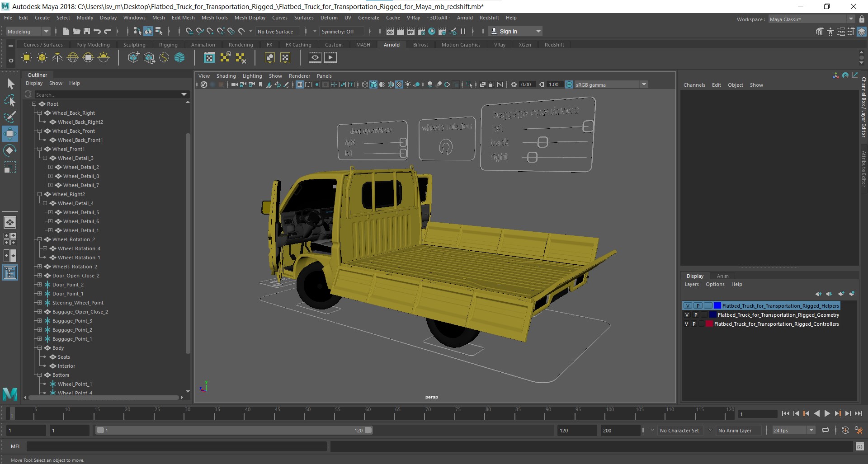Screen dimensions: 868x464
Task: Create an Arnold Area Light from shelf
Action: [27, 57]
